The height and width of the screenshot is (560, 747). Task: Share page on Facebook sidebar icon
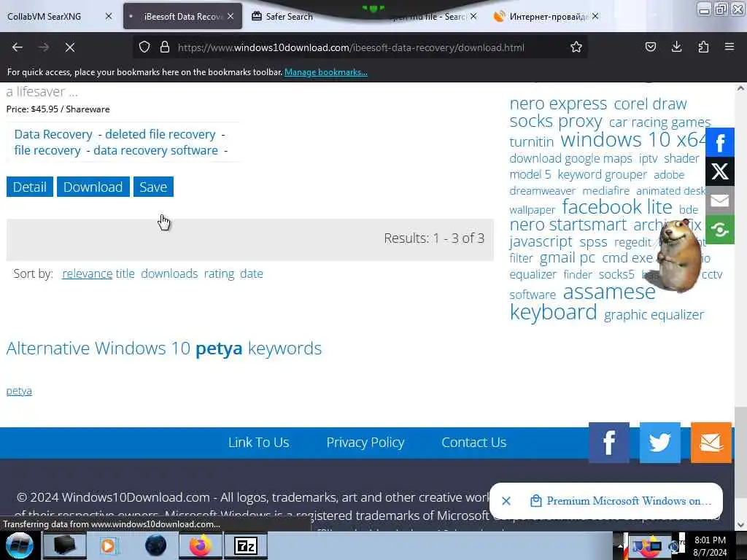(x=720, y=142)
